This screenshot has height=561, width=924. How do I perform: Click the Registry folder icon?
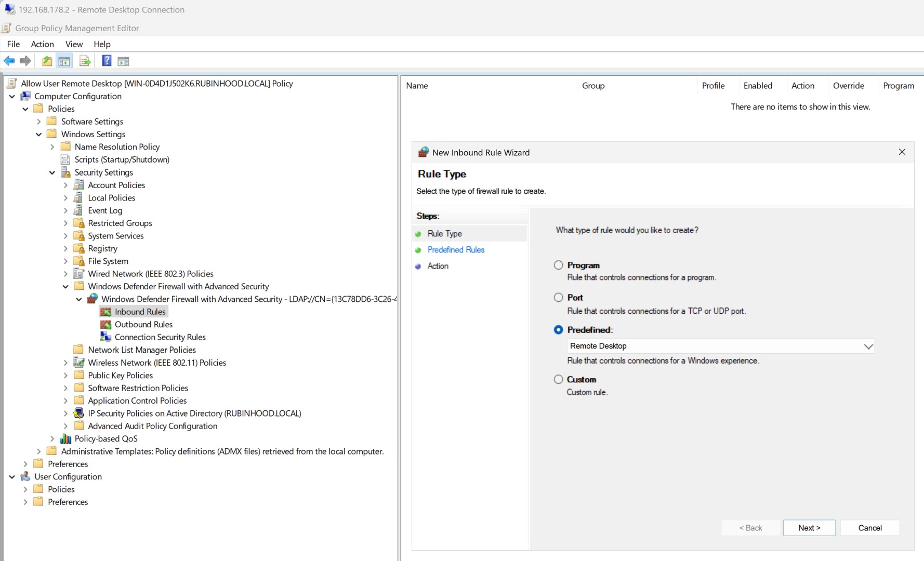click(x=79, y=248)
